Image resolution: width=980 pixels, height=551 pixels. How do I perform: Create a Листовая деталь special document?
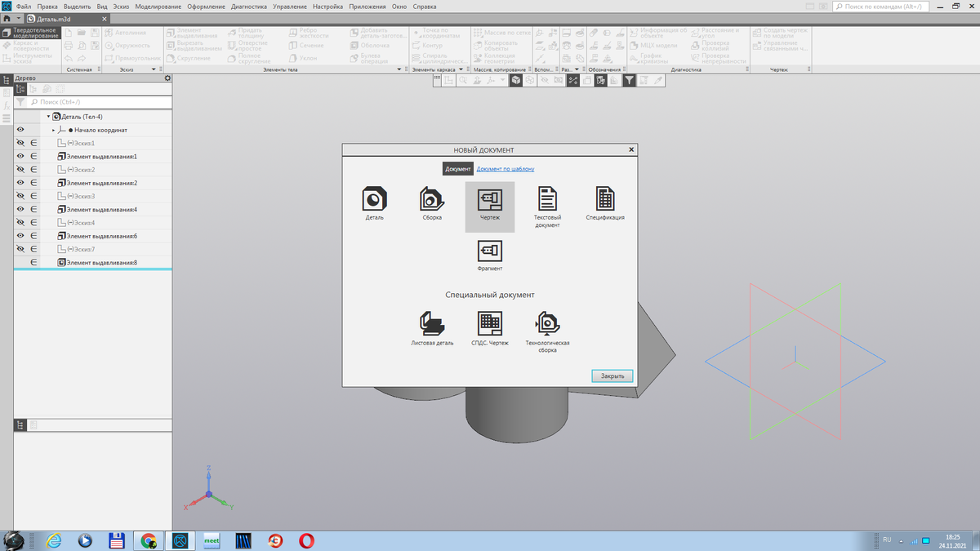click(432, 328)
